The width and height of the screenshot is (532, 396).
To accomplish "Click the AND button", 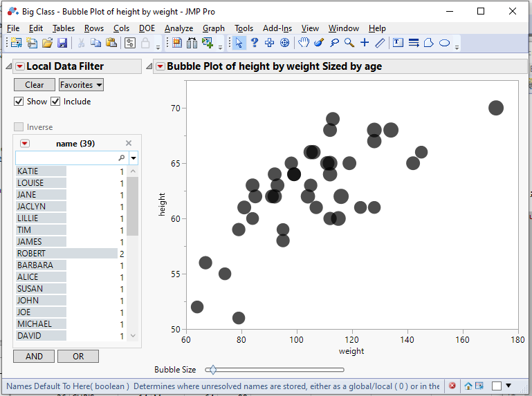I will click(x=34, y=357).
